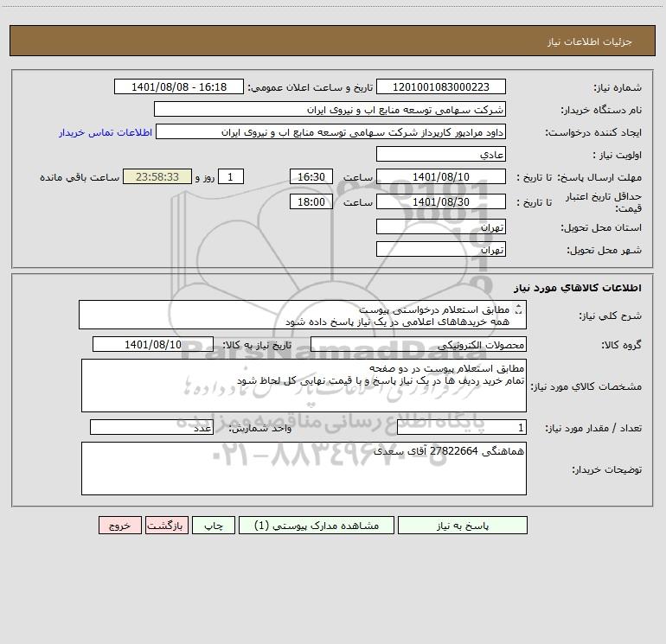Click the 'شماره نیاز:' label

618,88
